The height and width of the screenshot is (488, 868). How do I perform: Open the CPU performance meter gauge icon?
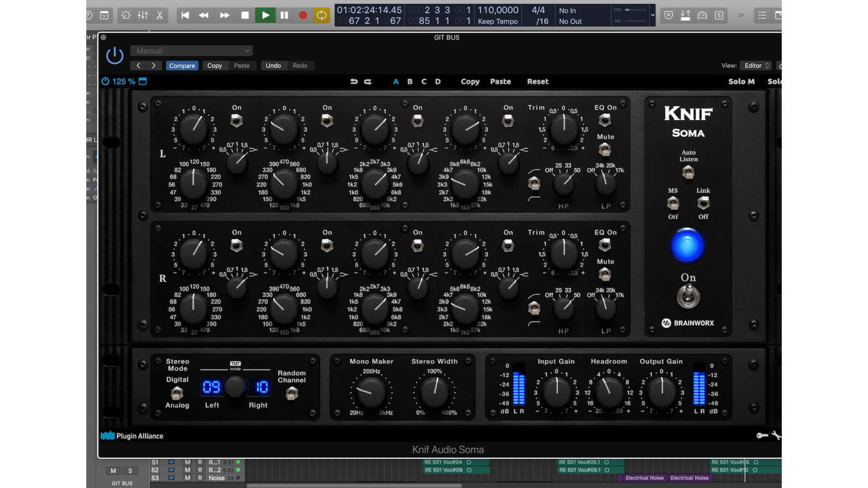pos(703,15)
